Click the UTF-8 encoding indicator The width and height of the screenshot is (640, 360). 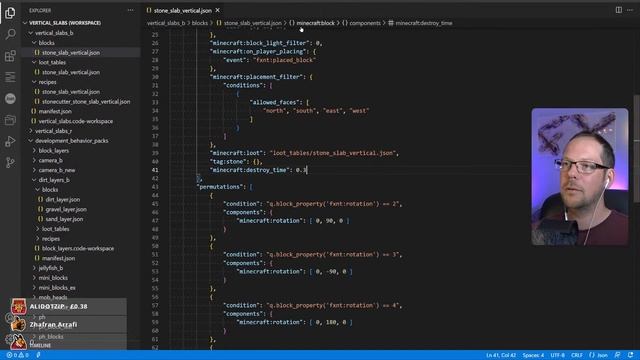coord(557,355)
